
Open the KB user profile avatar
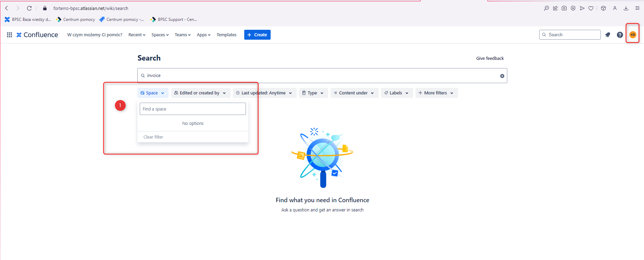[633, 35]
